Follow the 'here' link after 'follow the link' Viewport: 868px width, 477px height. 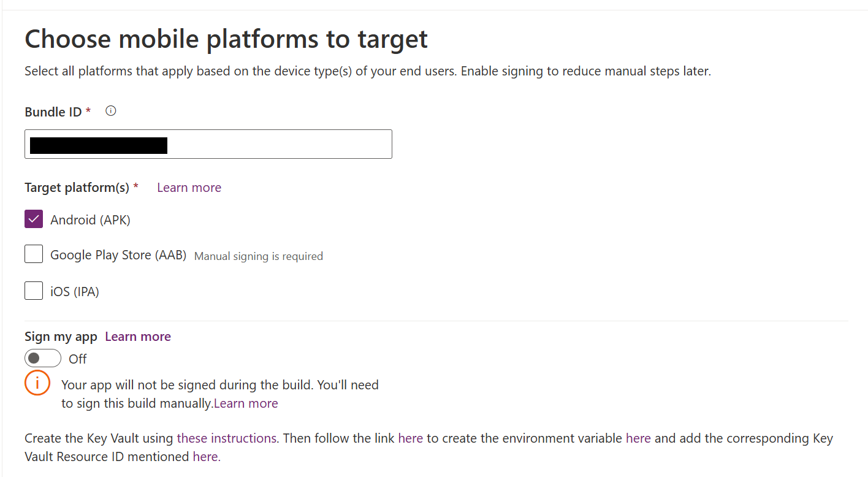[x=411, y=438]
